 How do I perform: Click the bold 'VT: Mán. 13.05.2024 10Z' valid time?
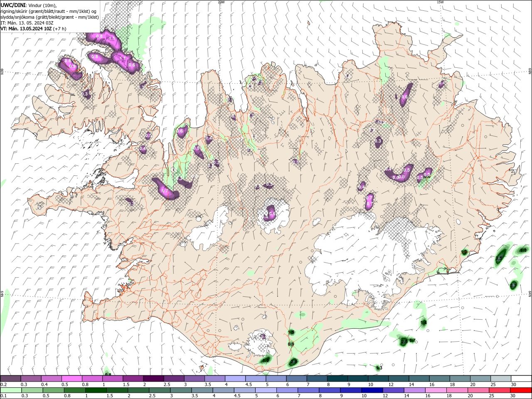[x=26, y=29]
